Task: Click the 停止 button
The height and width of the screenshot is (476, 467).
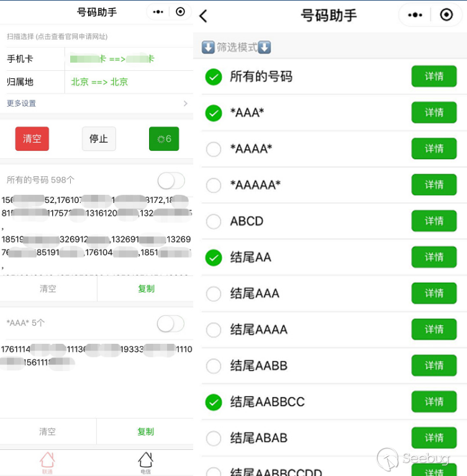Action: 99,139
